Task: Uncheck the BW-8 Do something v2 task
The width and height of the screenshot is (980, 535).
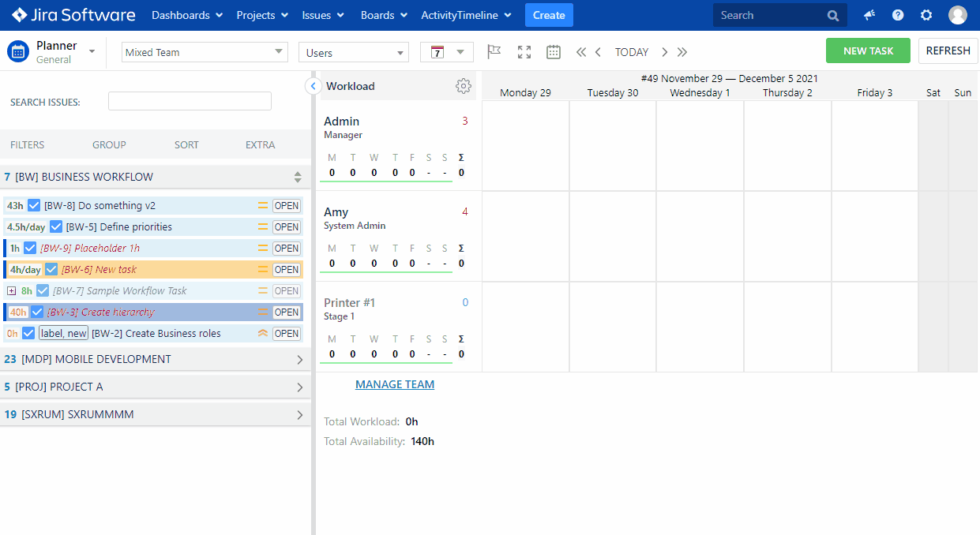Action: (32, 205)
